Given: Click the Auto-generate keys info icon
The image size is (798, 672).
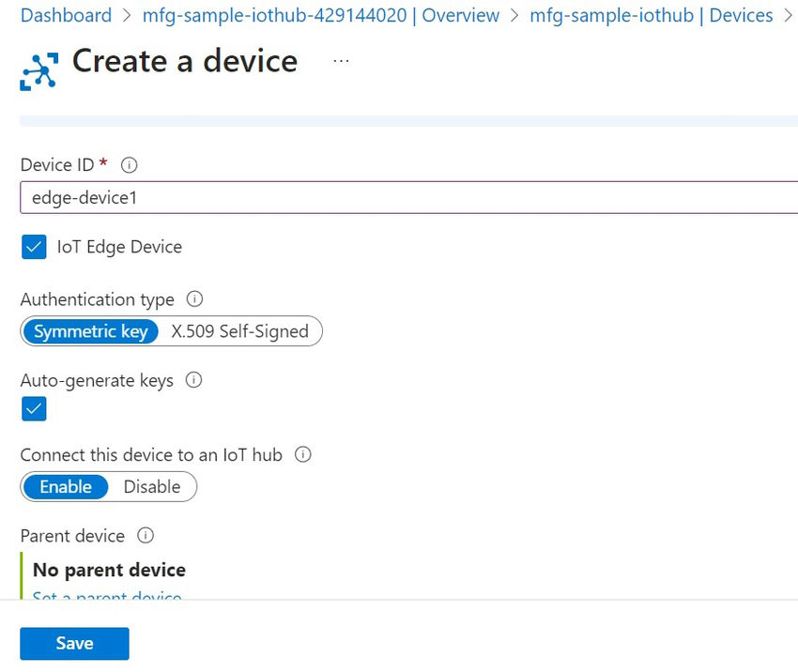Looking at the screenshot, I should point(192,380).
